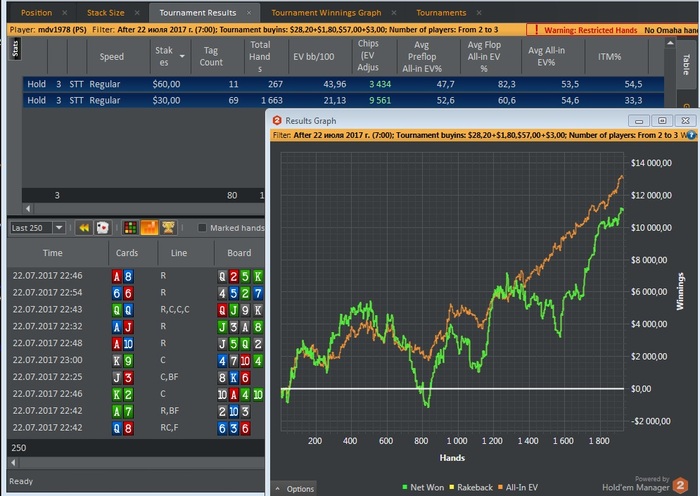The width and height of the screenshot is (700, 496).
Task: Click the blue help icon in graph filter bar
Action: 691,135
